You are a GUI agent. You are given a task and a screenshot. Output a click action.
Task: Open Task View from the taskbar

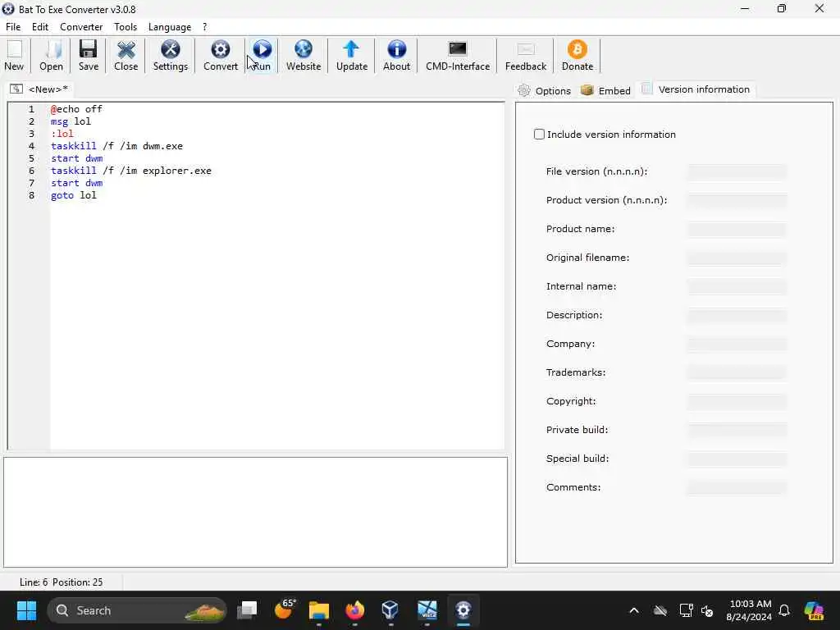[247, 610]
